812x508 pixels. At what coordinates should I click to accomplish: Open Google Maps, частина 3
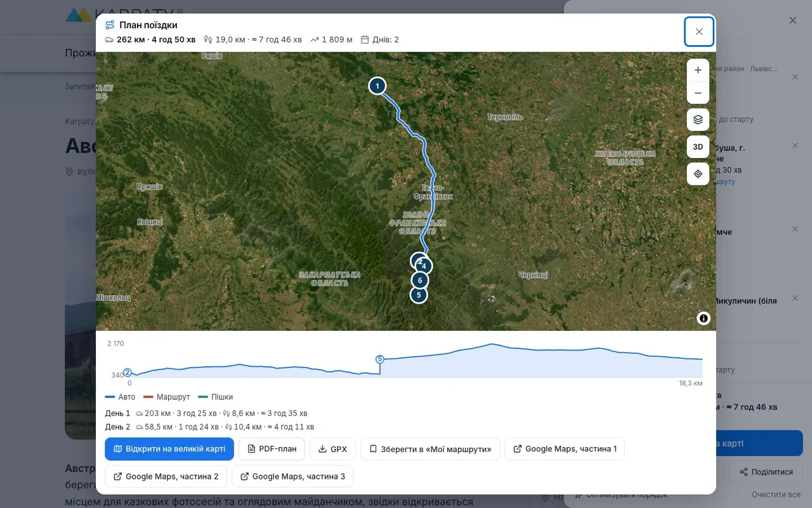pos(292,476)
